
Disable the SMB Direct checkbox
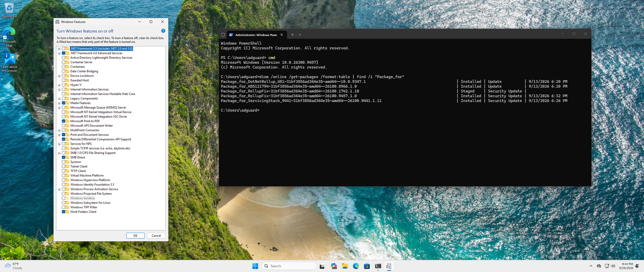(63, 157)
